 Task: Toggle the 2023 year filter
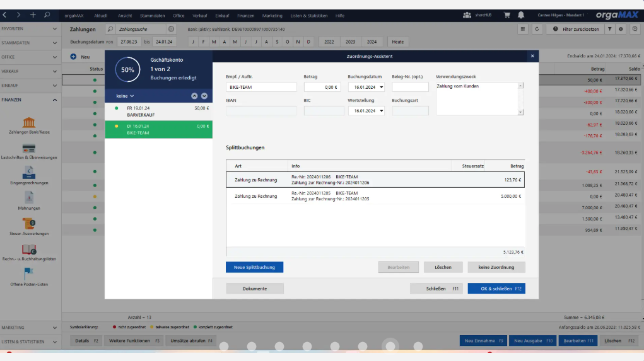tap(350, 42)
